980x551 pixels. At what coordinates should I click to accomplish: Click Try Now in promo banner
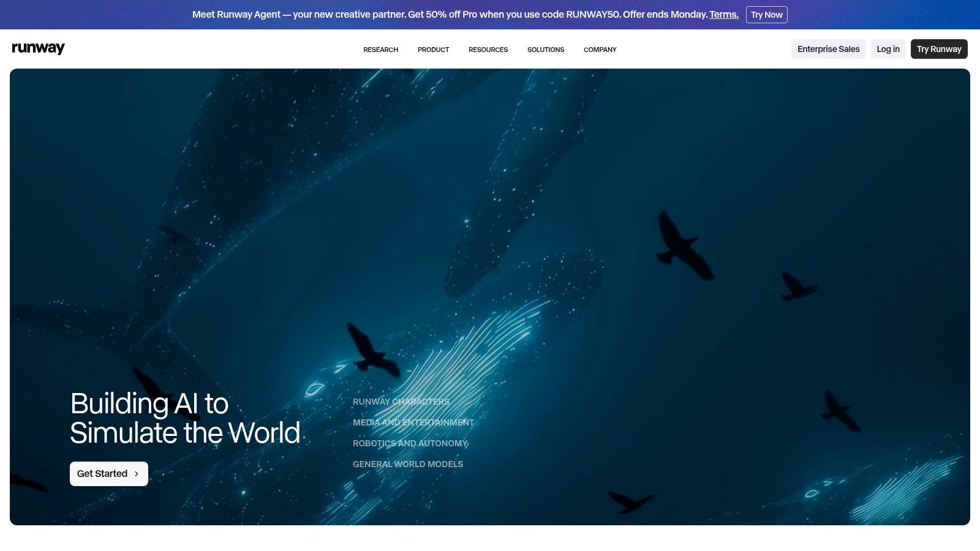[766, 15]
